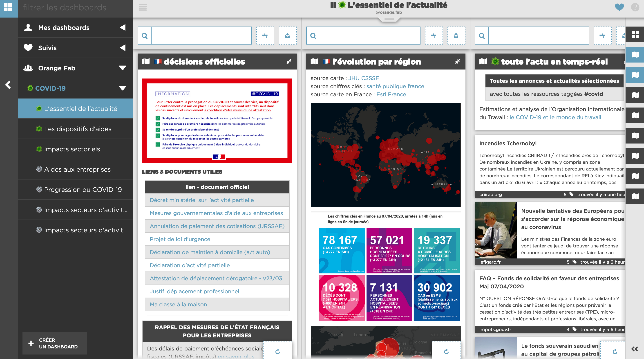644x359 pixels.
Task: Expand the Mes dashboards section
Action: pyautogui.click(x=123, y=27)
